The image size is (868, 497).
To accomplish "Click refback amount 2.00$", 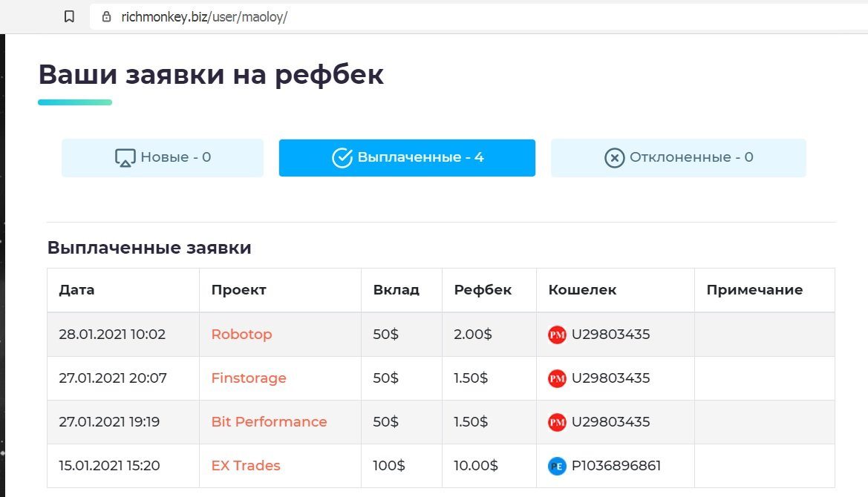I will click(x=473, y=334).
